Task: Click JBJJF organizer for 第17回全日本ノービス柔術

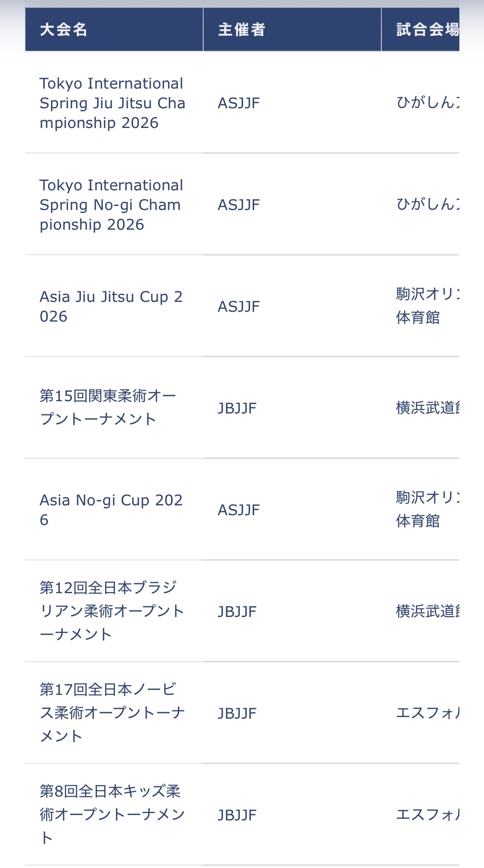Action: [x=237, y=713]
